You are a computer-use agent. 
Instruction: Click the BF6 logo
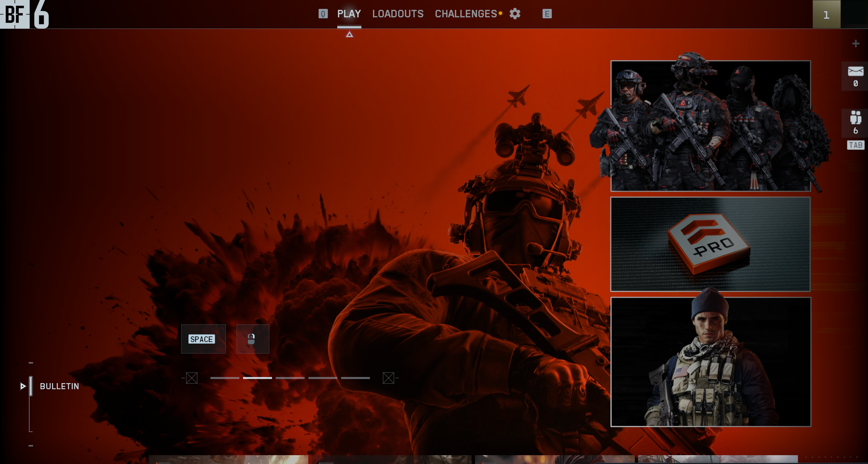coord(25,14)
